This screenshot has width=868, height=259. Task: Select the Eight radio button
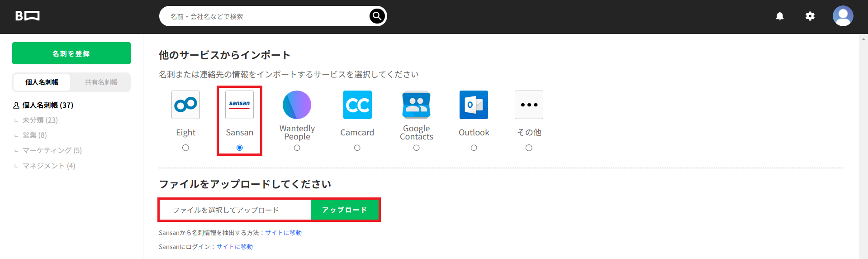point(185,148)
